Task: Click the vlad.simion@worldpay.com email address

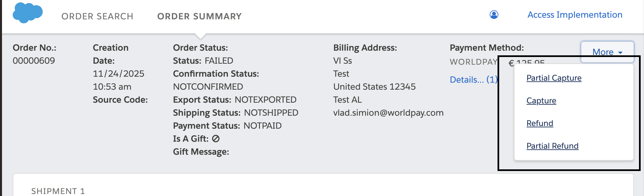Action: click(x=388, y=113)
